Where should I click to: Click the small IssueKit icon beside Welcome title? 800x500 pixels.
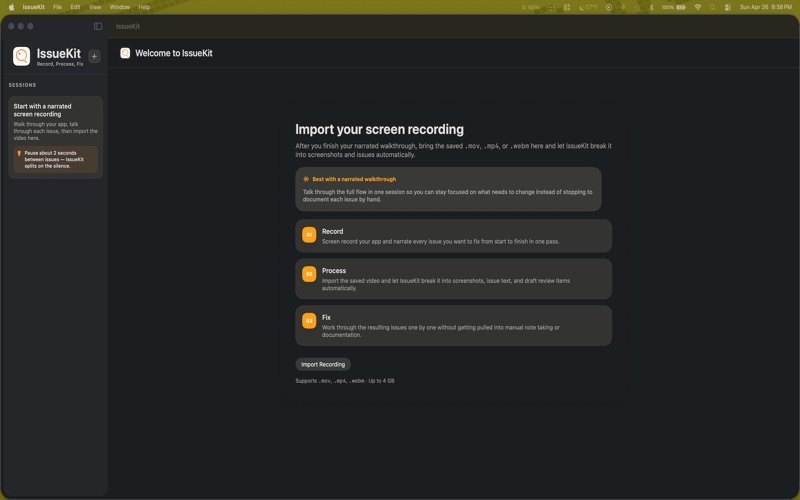coord(125,53)
